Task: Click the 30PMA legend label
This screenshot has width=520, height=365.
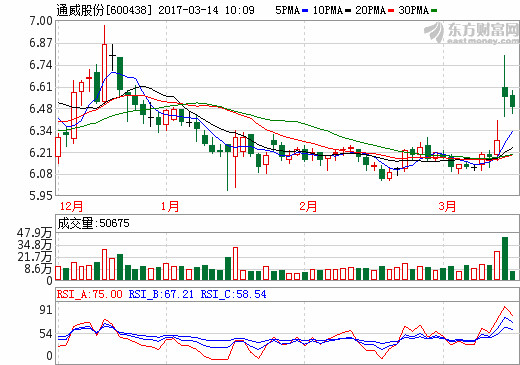Action: point(414,10)
